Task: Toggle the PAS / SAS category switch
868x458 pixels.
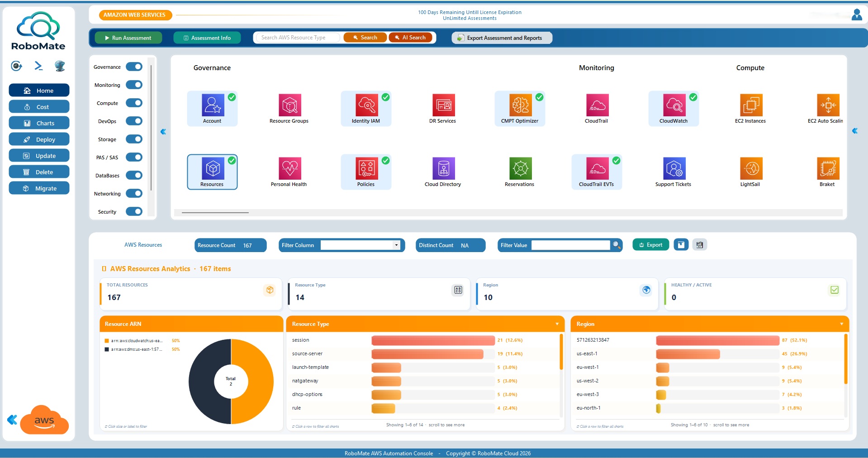Action: click(x=134, y=157)
